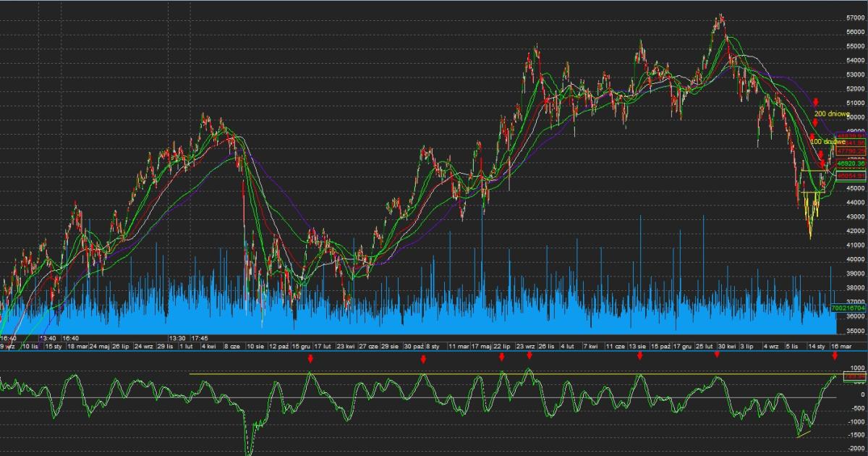Click the "11 mar" date on time axis
Viewport: 868px width, 456px height.
457,347
